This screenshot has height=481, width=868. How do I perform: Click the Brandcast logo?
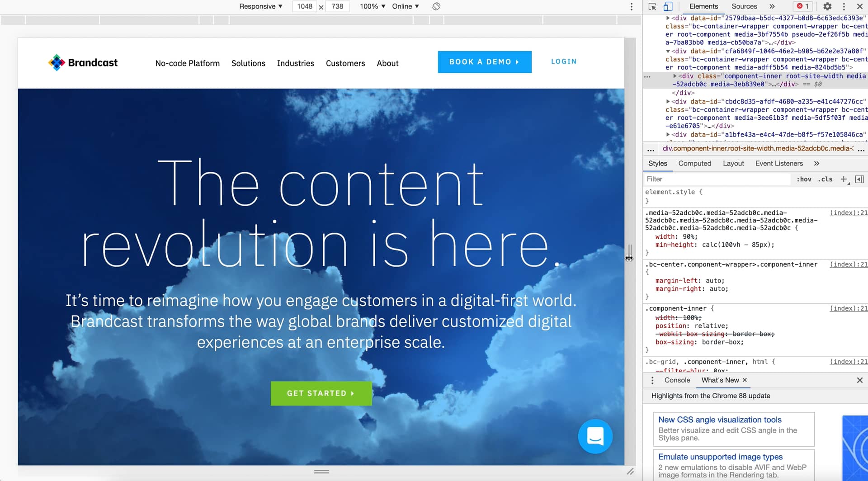coord(83,63)
